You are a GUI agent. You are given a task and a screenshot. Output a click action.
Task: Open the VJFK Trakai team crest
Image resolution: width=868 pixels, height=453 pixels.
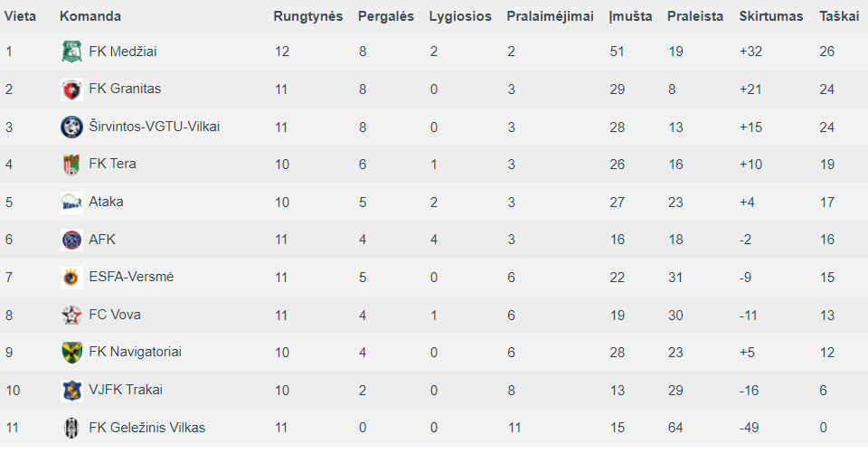pos(71,390)
